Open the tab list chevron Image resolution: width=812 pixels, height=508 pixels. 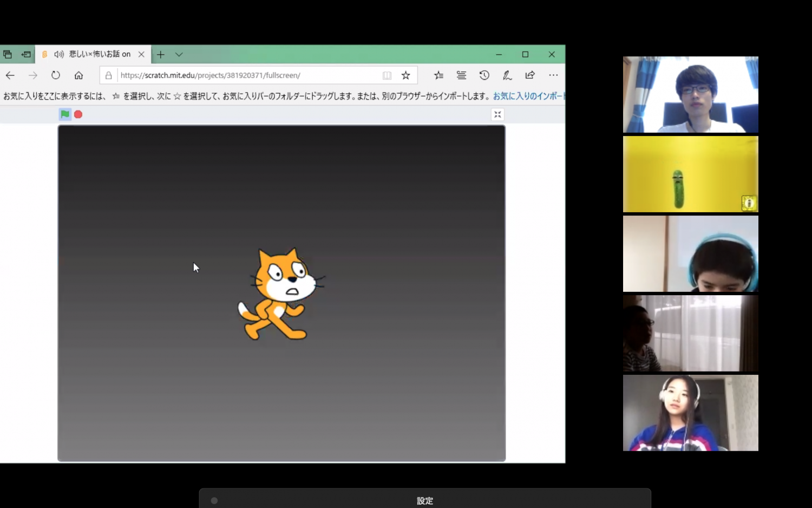click(179, 54)
